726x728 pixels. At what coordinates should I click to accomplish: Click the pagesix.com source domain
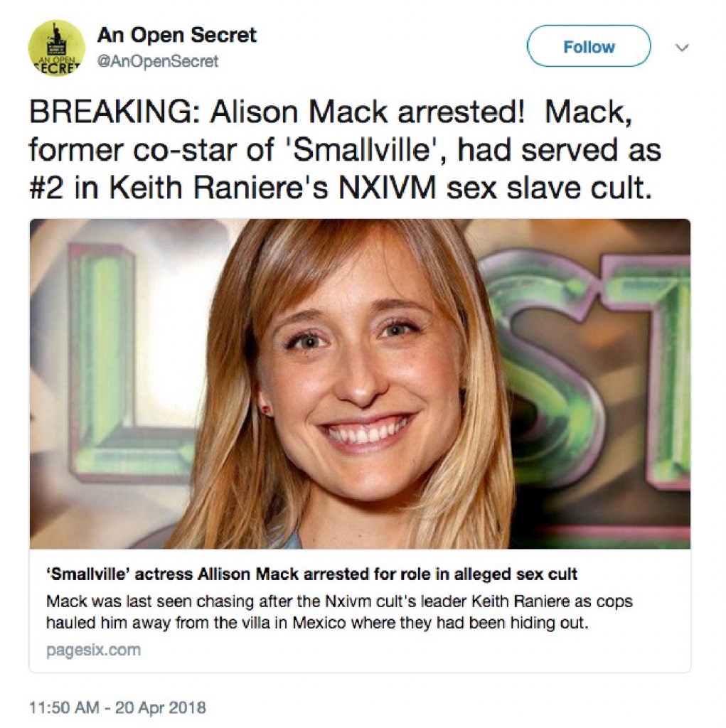point(93,649)
